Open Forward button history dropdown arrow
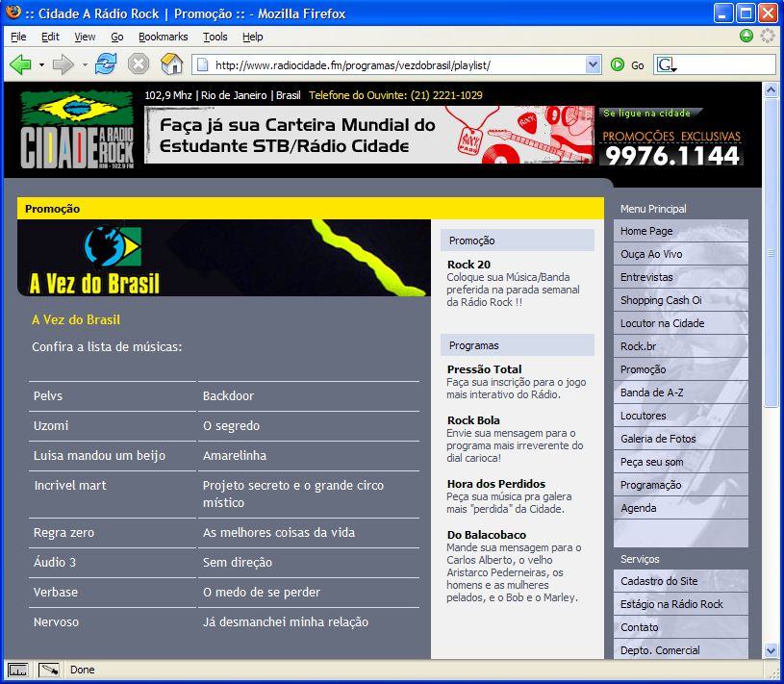 [85, 65]
